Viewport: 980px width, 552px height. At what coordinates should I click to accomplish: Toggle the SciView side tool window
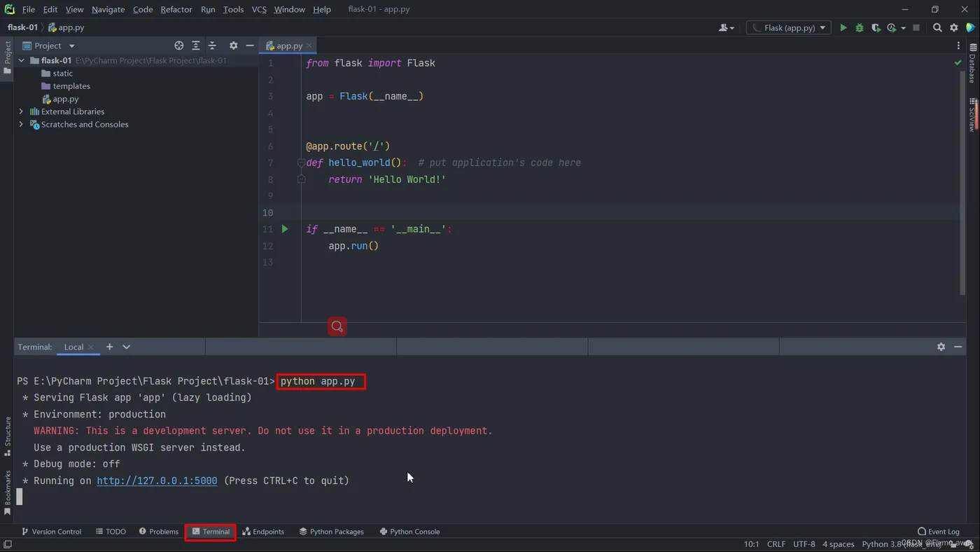(x=972, y=113)
